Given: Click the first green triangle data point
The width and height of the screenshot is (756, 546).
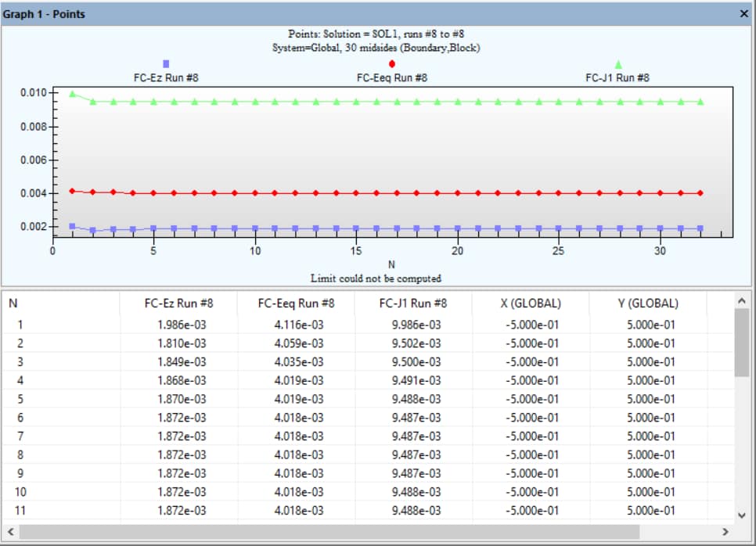Looking at the screenshot, I should pos(73,94).
